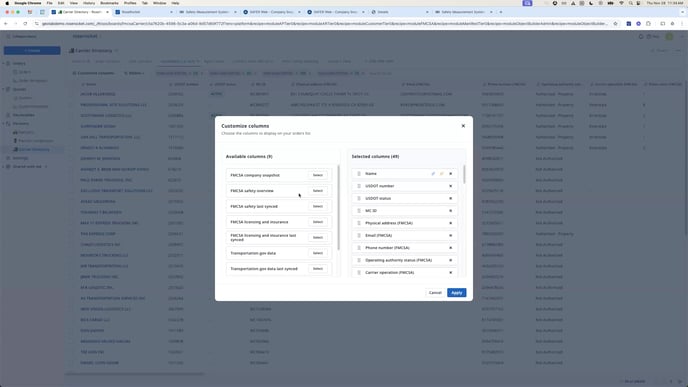Open the Apple menu
Image resolution: width=688 pixels, height=387 pixels.
[7, 3]
